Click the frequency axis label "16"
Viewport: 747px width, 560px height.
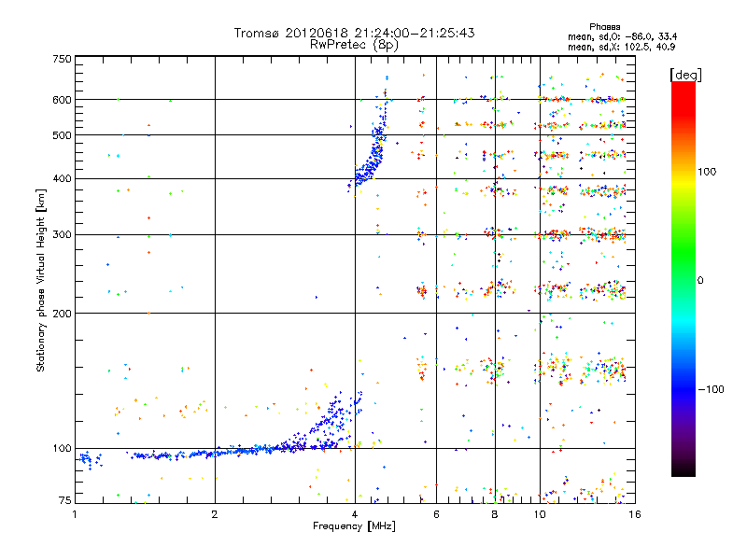(635, 514)
